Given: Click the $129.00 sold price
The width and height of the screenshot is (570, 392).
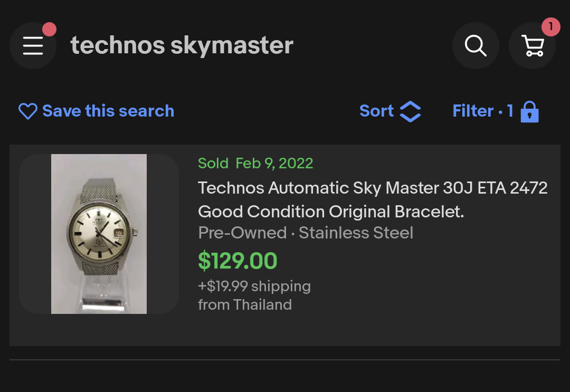Looking at the screenshot, I should 237,261.
